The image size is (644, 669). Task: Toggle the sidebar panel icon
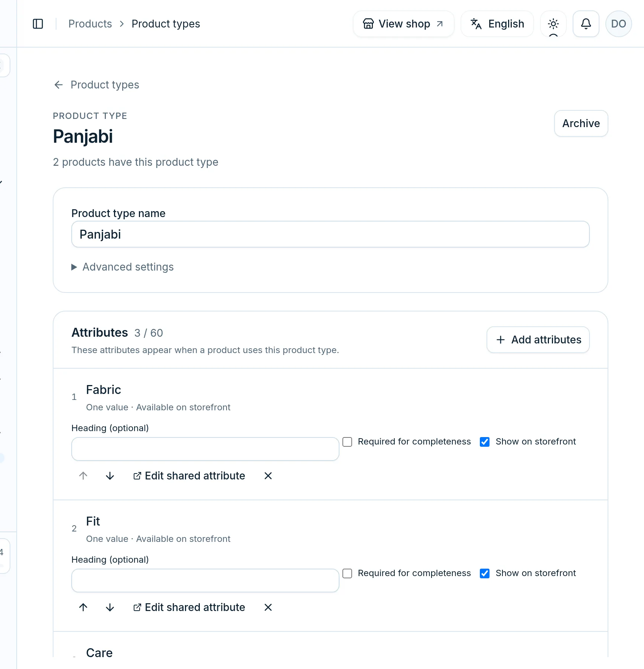pyautogui.click(x=38, y=24)
